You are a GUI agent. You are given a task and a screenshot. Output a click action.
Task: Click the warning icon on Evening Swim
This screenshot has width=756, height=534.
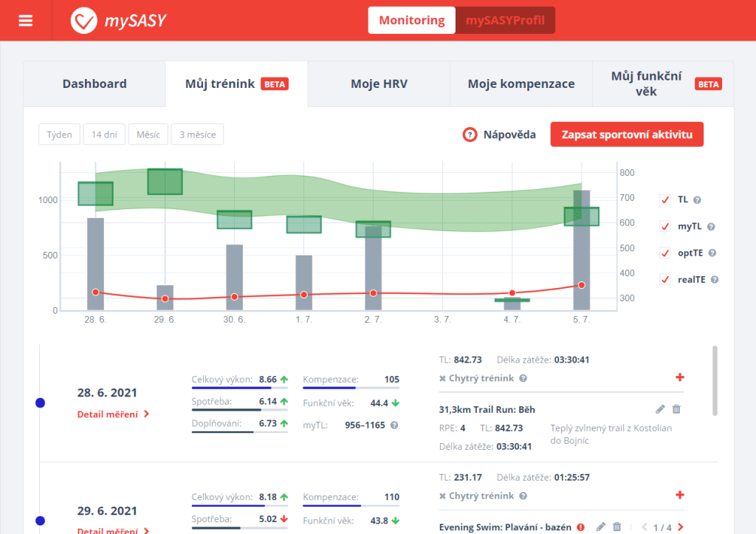(580, 527)
